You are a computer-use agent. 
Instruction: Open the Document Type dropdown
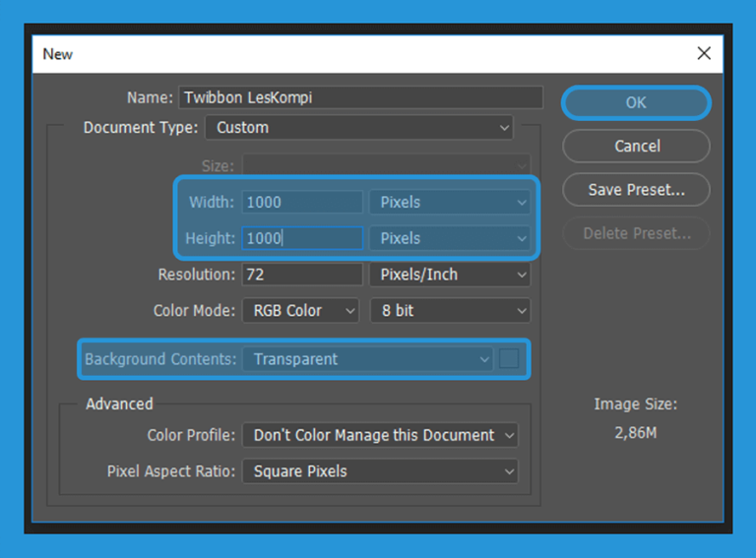click(359, 128)
